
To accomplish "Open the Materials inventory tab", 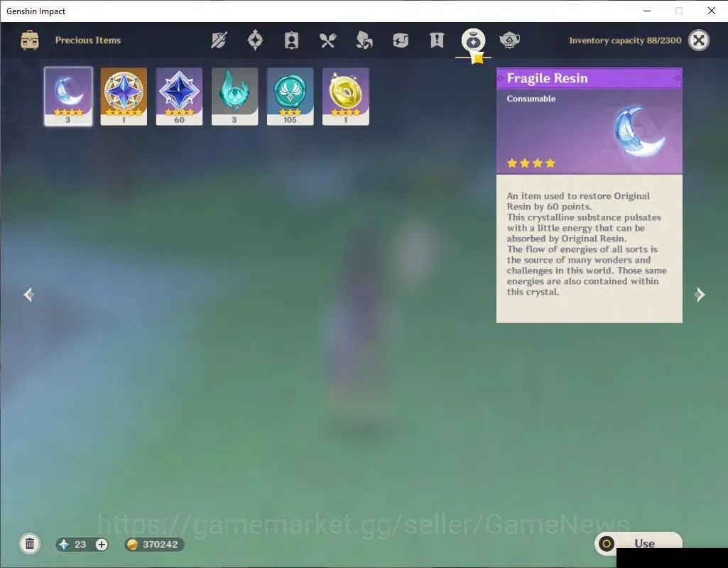I will [364, 40].
